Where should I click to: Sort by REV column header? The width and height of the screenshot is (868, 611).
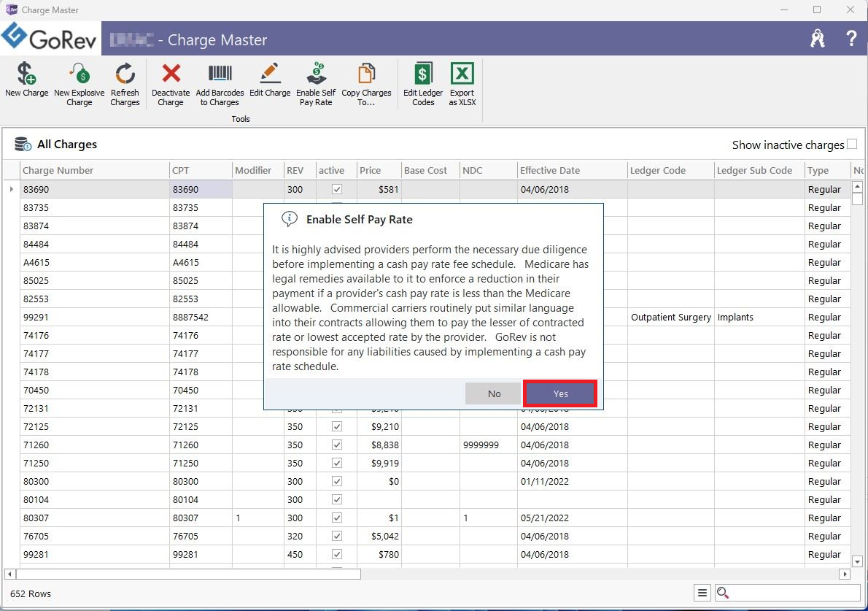tap(300, 170)
